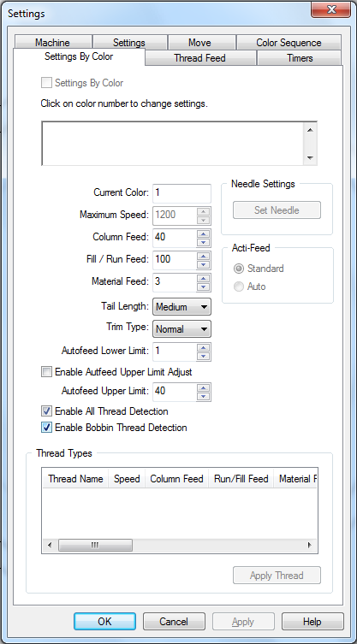Increase Autofeed Lower Limit value
This screenshot has width=357, height=644.
[x=203, y=347]
